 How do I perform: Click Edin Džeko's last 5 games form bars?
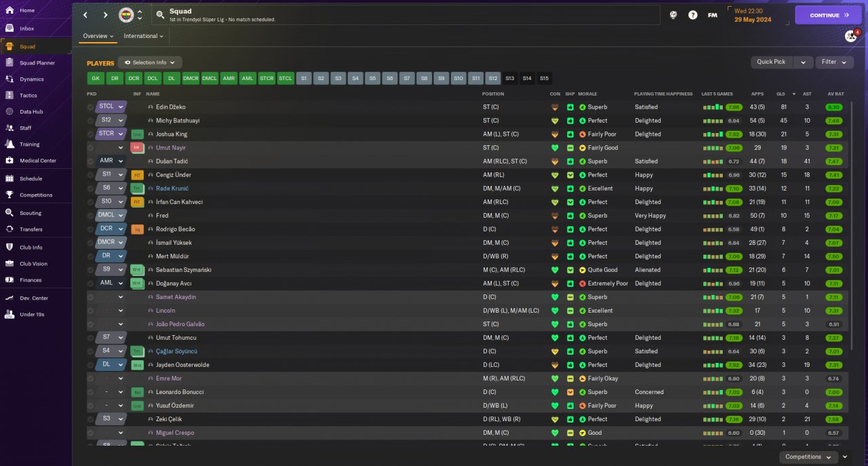click(713, 107)
